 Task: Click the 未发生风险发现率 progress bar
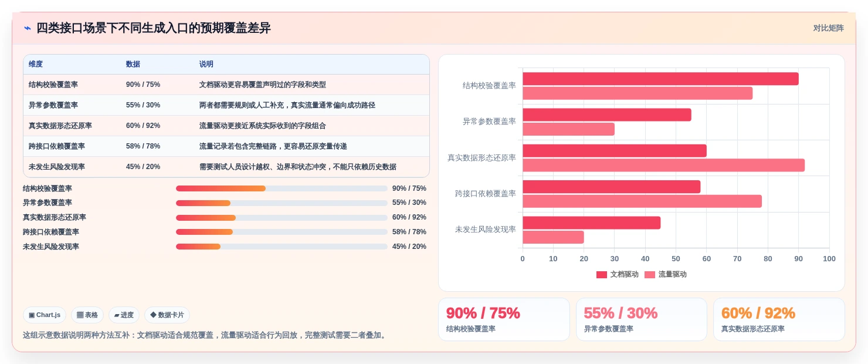[x=282, y=247]
